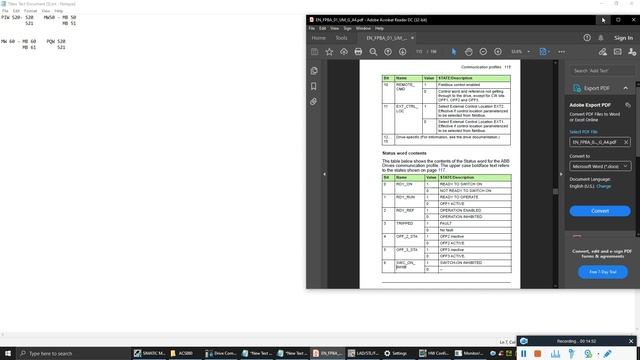Image resolution: width=640 pixels, height=360 pixels.
Task: Click the share with others person icon
Action: click(x=632, y=52)
